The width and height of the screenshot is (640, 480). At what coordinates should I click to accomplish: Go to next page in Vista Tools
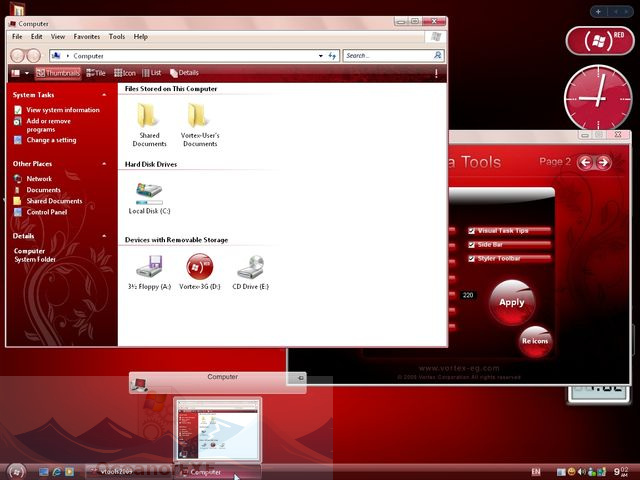(603, 162)
